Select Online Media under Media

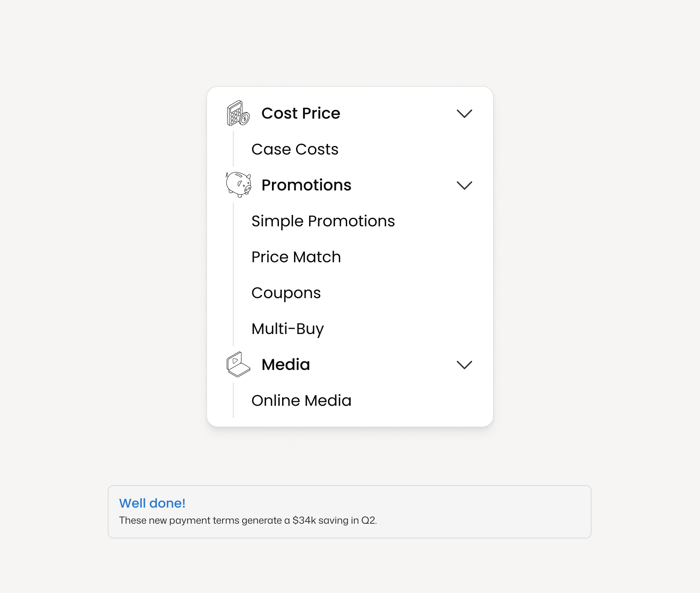click(301, 400)
